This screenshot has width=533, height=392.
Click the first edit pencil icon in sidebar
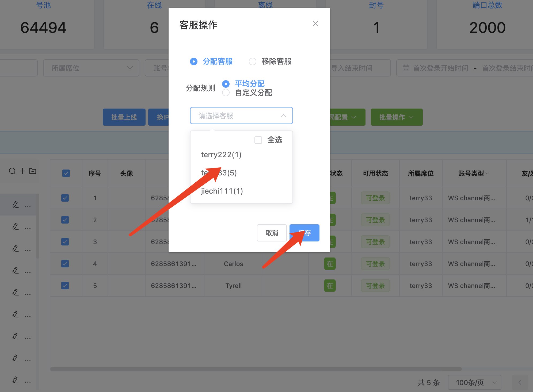pos(16,205)
